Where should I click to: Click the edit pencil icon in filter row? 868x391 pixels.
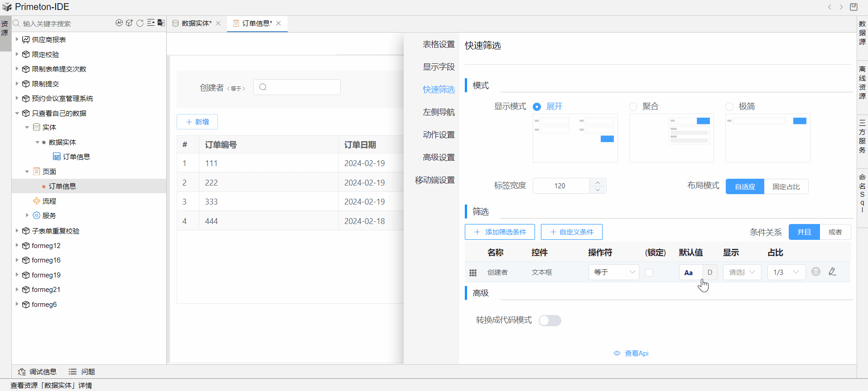click(832, 272)
